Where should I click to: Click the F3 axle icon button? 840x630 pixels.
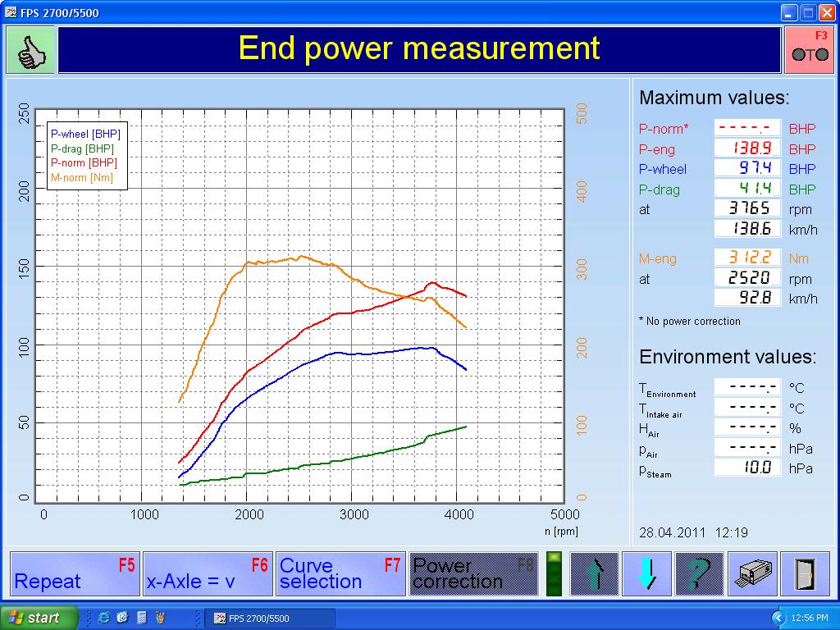tap(810, 50)
